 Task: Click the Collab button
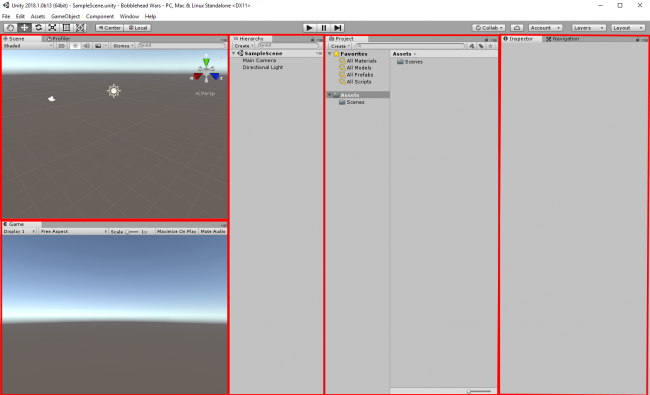[489, 28]
